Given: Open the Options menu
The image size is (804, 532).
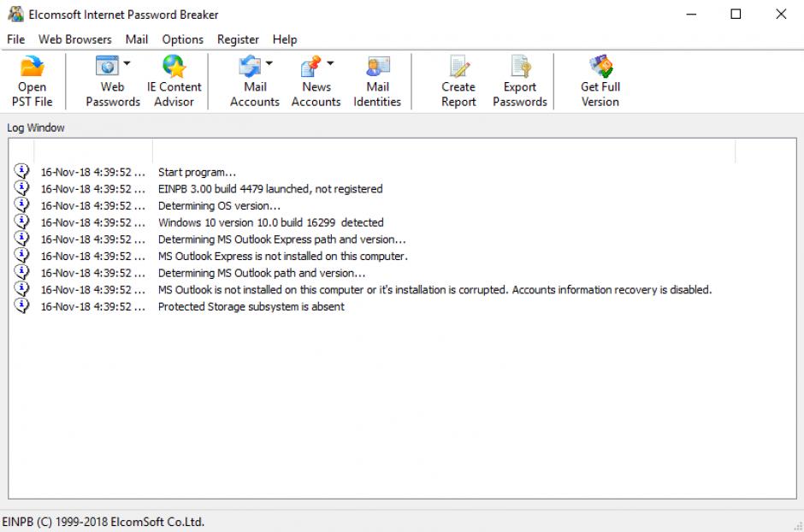Looking at the screenshot, I should (x=182, y=39).
